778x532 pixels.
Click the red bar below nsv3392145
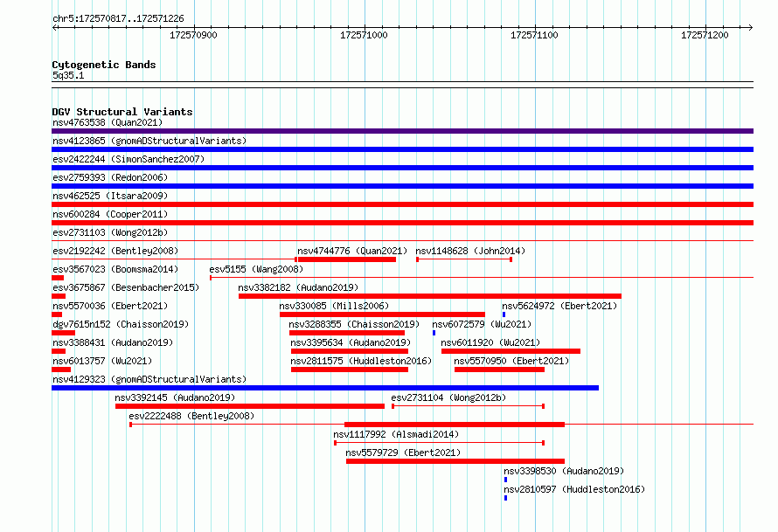tap(250, 406)
